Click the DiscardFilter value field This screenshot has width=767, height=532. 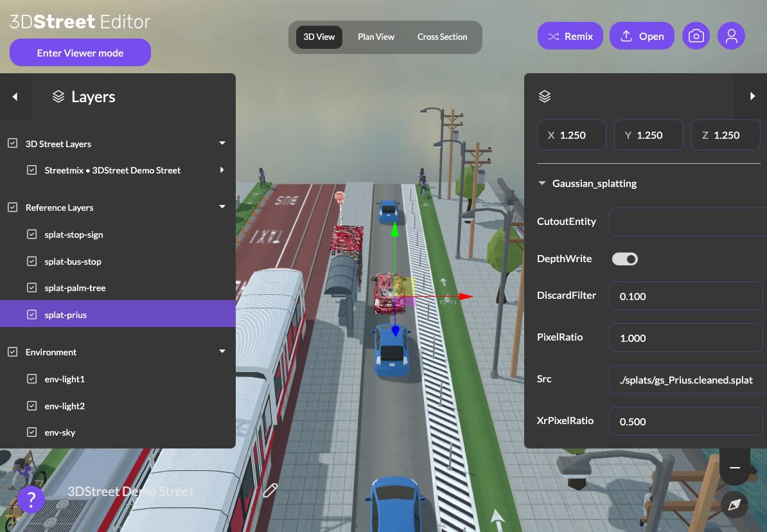pyautogui.click(x=685, y=296)
